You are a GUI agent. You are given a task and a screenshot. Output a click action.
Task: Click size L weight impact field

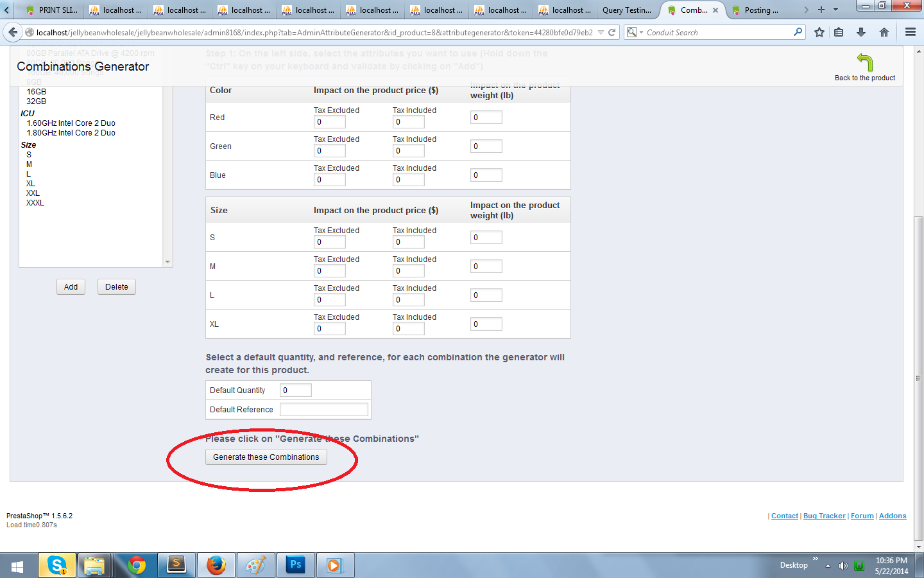point(486,295)
